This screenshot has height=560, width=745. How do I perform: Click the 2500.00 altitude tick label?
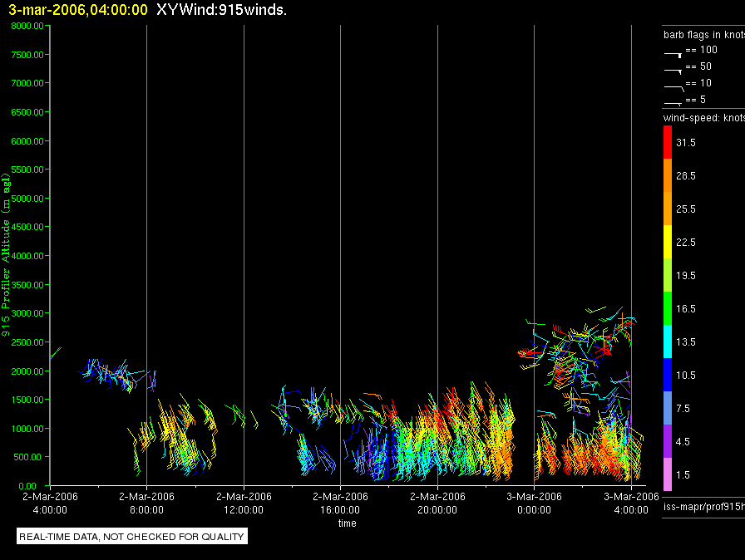(27, 342)
